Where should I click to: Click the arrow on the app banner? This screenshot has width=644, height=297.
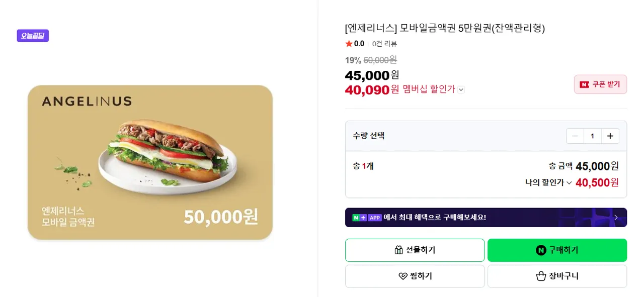pyautogui.click(x=616, y=218)
